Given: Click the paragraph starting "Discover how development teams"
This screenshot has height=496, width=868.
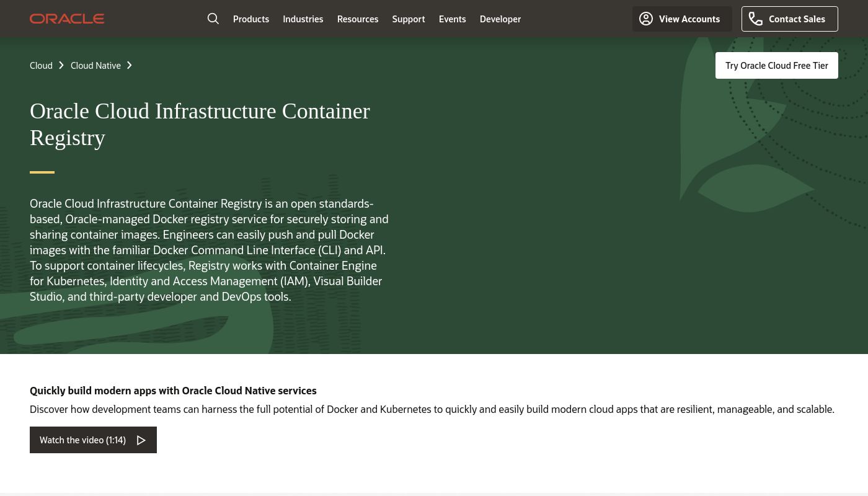Looking at the screenshot, I should (432, 409).
